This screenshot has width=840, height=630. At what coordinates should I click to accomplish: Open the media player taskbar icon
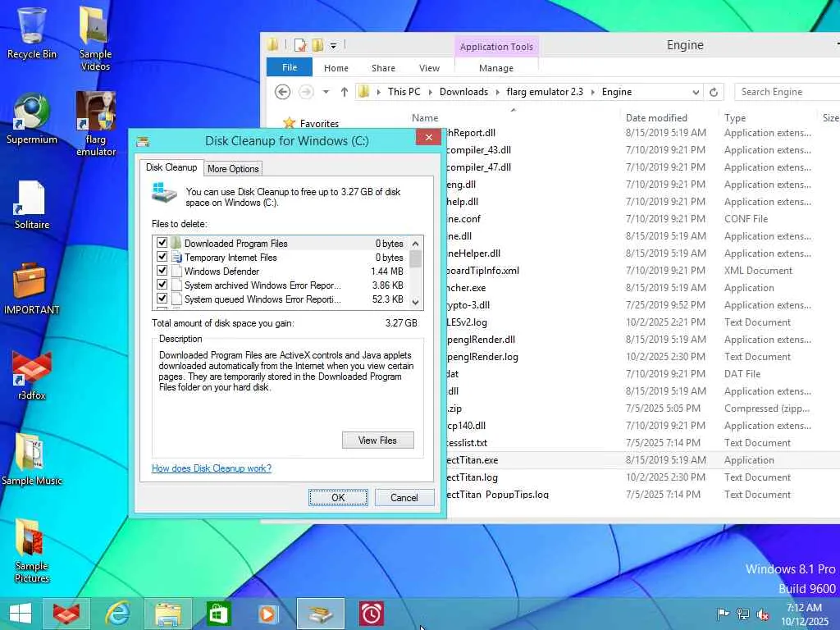tap(268, 614)
